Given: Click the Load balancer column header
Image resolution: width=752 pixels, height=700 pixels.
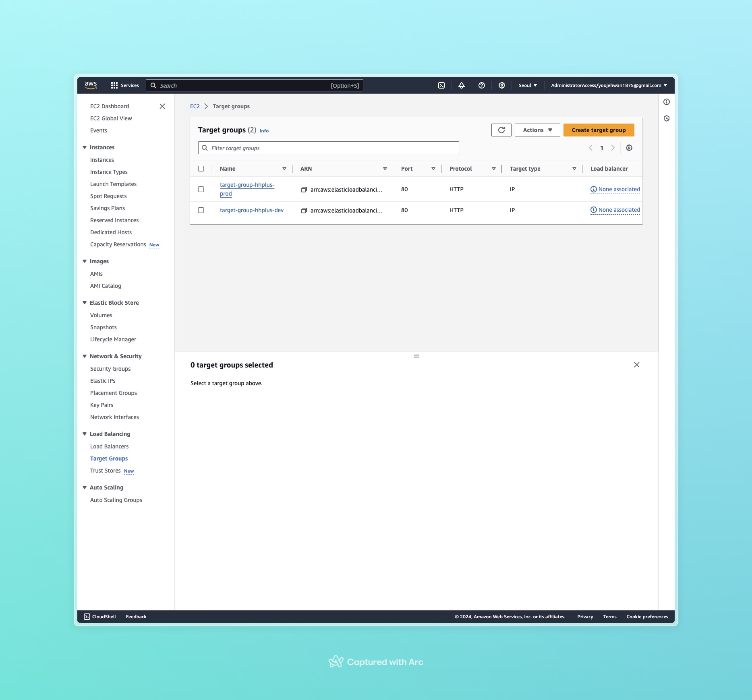Looking at the screenshot, I should coord(609,169).
